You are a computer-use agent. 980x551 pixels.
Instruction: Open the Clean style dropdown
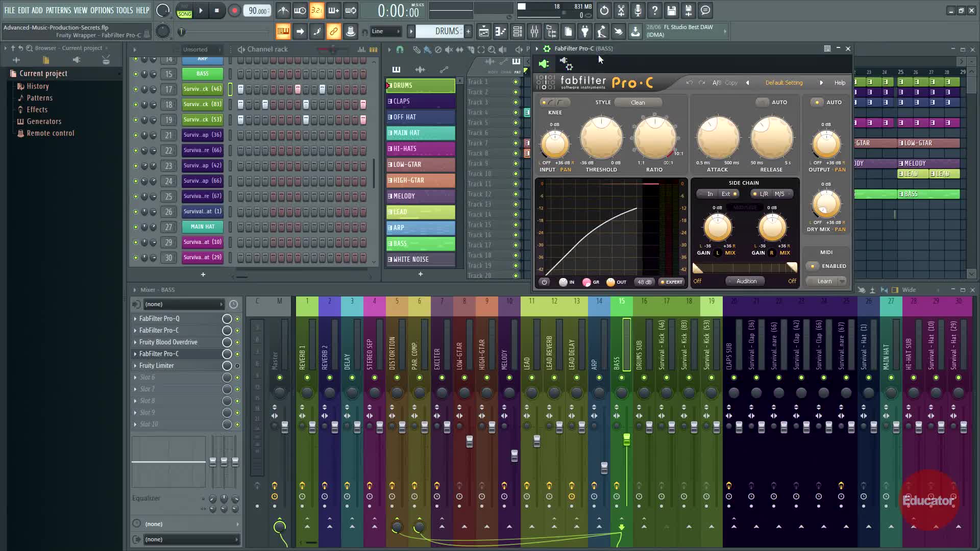[x=638, y=103]
